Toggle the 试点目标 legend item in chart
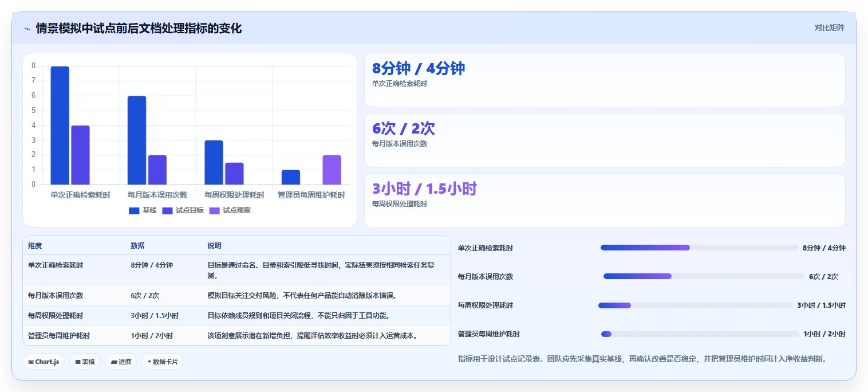The height and width of the screenshot is (392, 868). pyautogui.click(x=183, y=210)
